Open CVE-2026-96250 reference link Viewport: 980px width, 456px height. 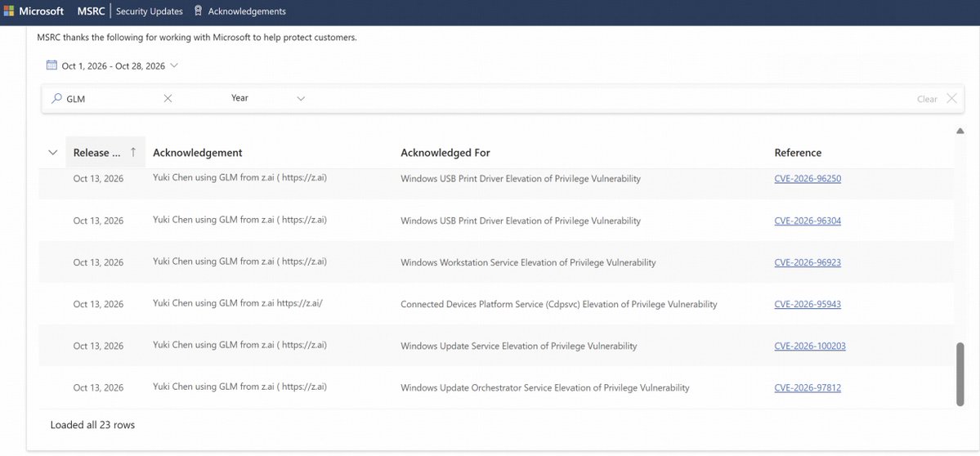[808, 179]
